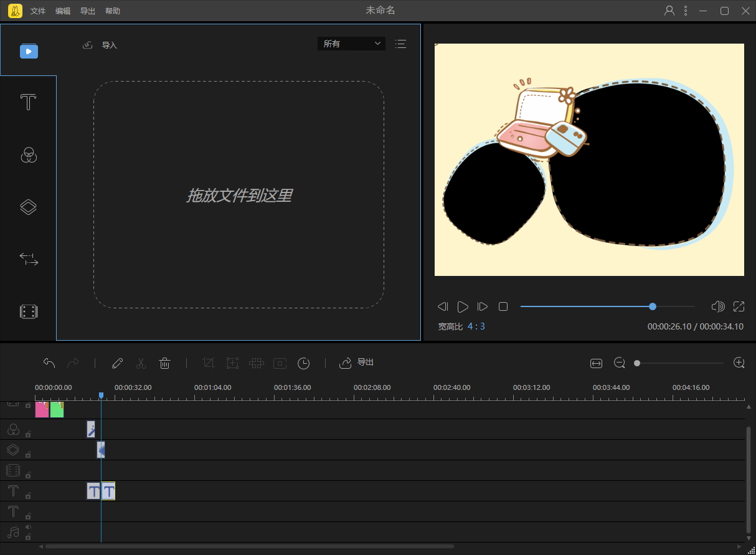Image resolution: width=756 pixels, height=555 pixels.
Task: Click the undo arrow in timeline toolbar
Action: pyautogui.click(x=49, y=363)
